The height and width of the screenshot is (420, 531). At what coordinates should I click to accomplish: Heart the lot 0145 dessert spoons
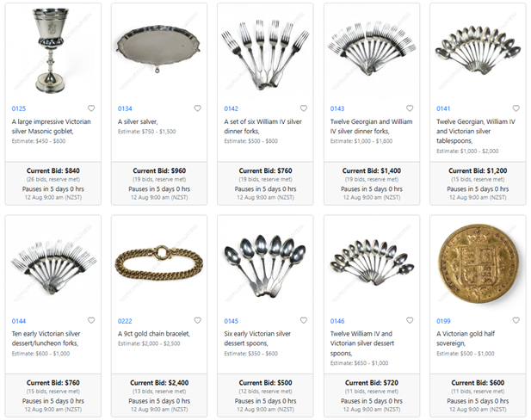(304, 320)
